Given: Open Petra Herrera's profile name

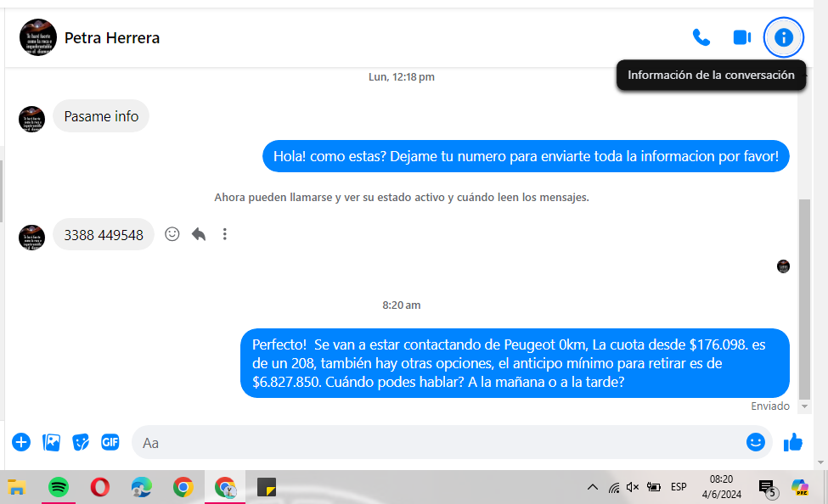Looking at the screenshot, I should 112,38.
